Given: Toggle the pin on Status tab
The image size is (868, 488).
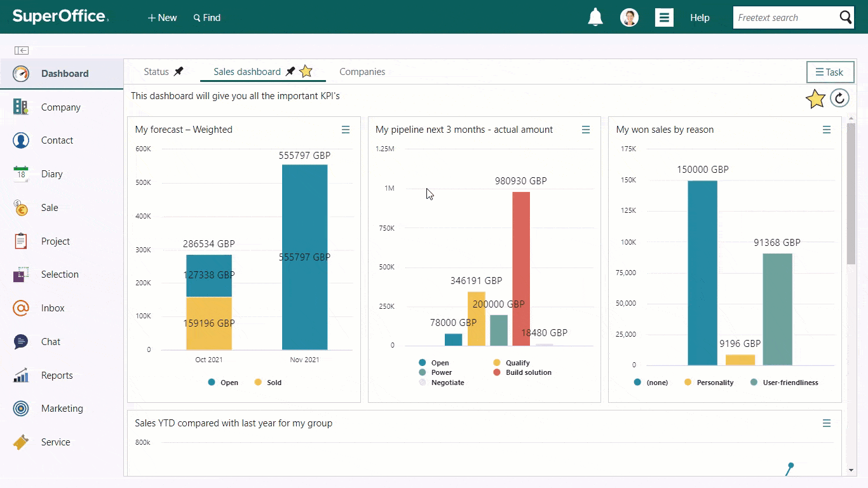Looking at the screenshot, I should coord(179,72).
